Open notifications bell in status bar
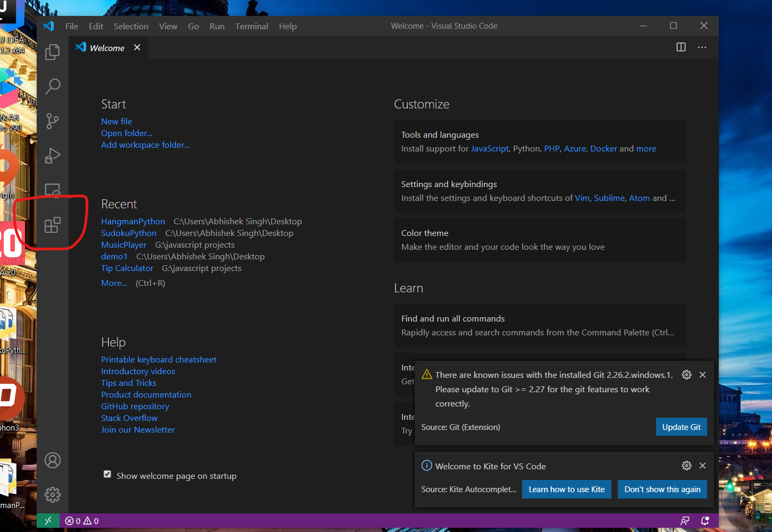772x532 pixels. point(705,521)
